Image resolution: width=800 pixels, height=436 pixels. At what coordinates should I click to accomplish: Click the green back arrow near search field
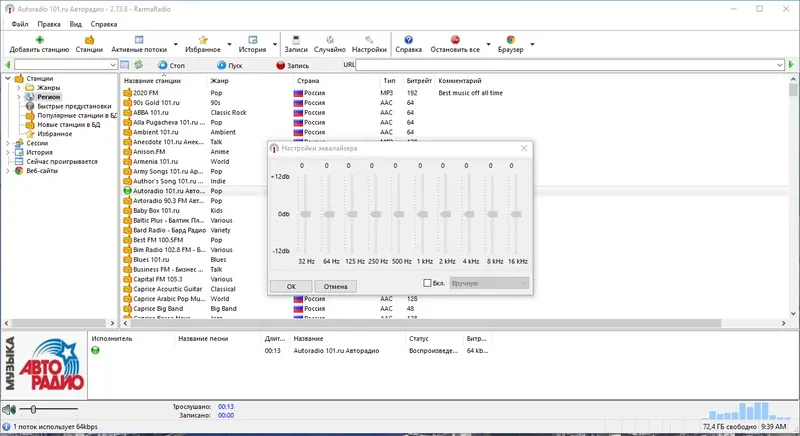click(7, 65)
